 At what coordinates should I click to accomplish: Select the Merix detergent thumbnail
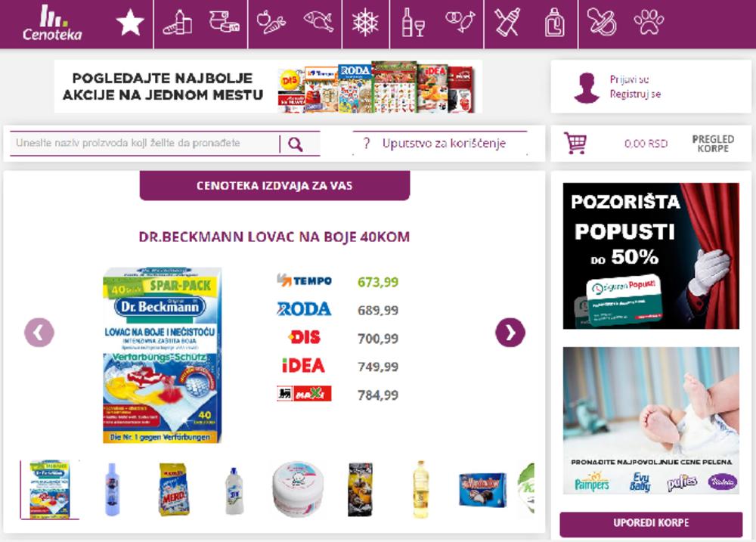pyautogui.click(x=173, y=489)
